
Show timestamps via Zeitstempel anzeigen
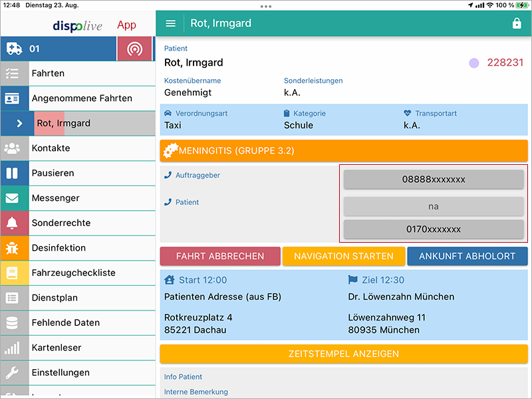point(344,353)
